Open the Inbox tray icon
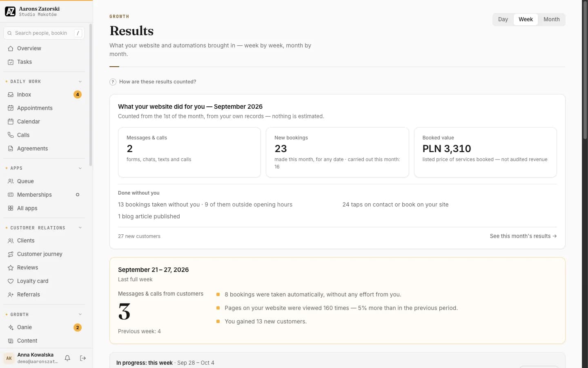The image size is (588, 368). 11,94
